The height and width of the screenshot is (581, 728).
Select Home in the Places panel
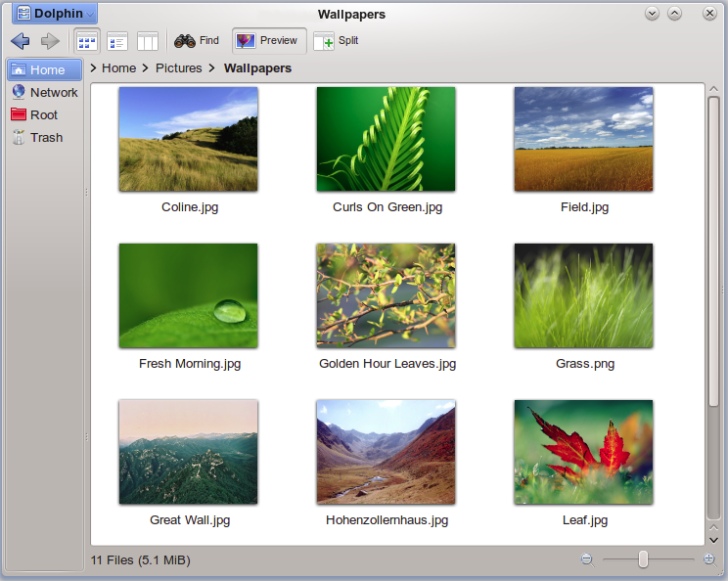tap(45, 70)
